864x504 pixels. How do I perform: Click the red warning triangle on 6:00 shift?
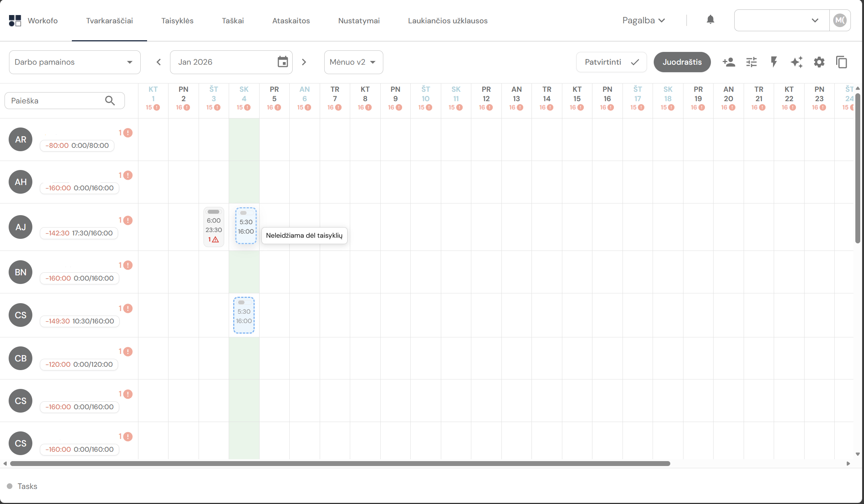(x=215, y=240)
